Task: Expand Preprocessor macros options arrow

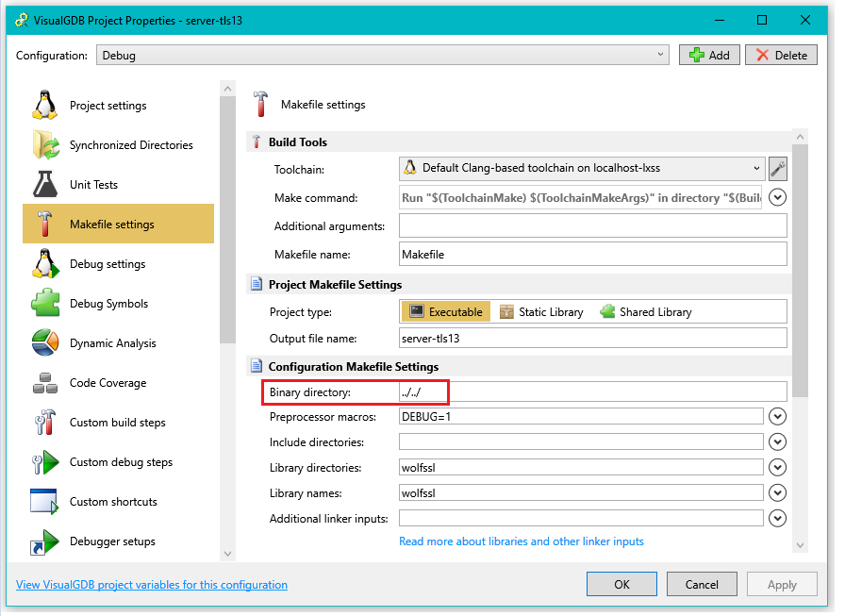Action: [777, 416]
